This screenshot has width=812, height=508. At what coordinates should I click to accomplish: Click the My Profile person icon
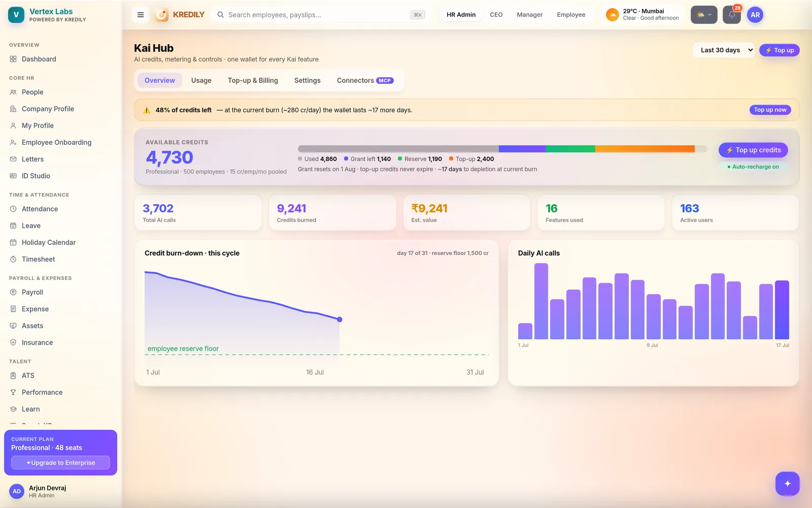[x=13, y=125]
